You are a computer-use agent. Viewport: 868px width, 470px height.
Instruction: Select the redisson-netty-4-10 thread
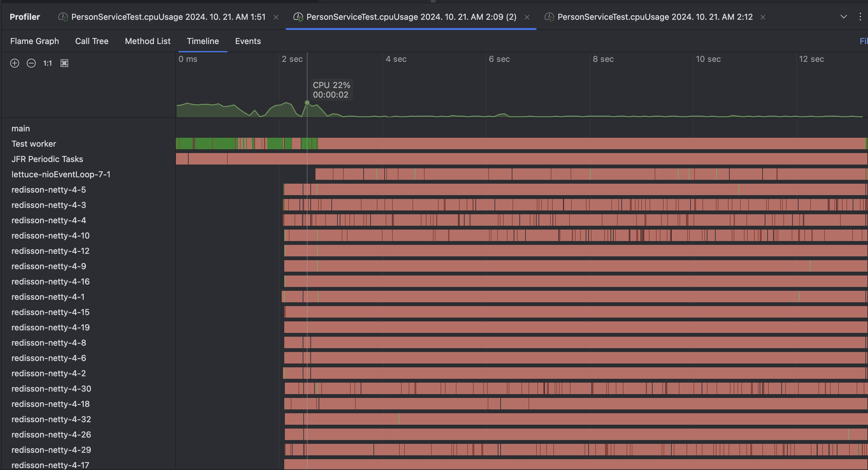pyautogui.click(x=51, y=236)
